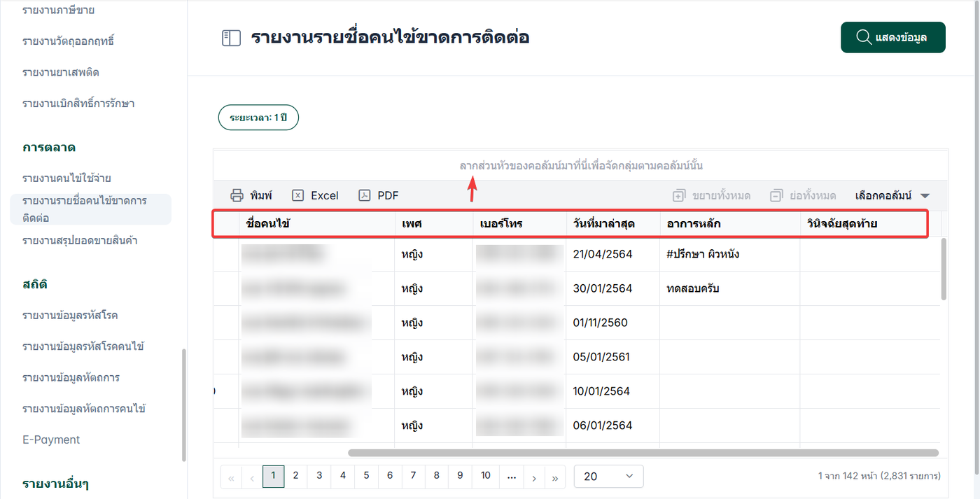Click the pagination ellipsis for more pages
This screenshot has width=980, height=499.
coord(511,477)
